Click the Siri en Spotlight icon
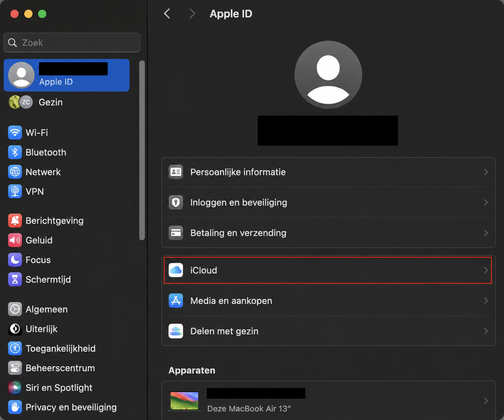The height and width of the screenshot is (420, 504). pos(15,388)
